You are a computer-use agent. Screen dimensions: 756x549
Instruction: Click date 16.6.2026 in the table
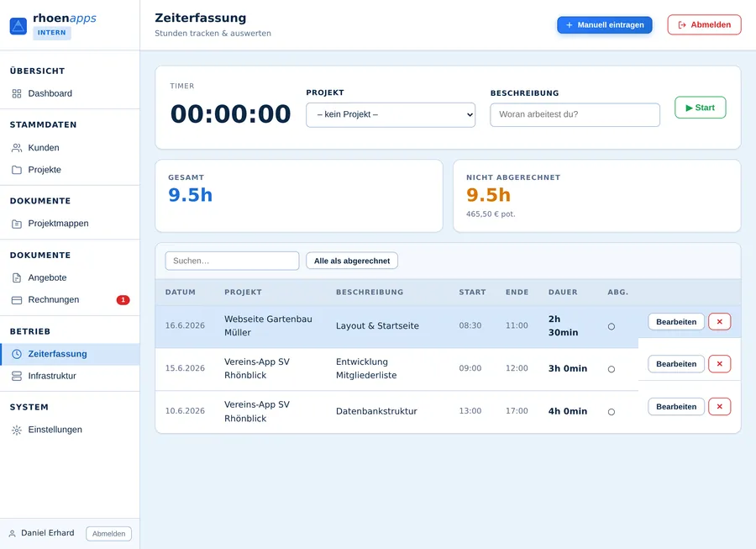click(x=185, y=325)
